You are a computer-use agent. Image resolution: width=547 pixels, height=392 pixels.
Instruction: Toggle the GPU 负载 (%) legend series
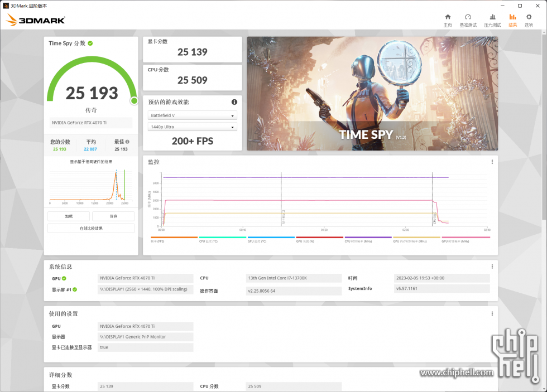pyautogui.click(x=319, y=239)
